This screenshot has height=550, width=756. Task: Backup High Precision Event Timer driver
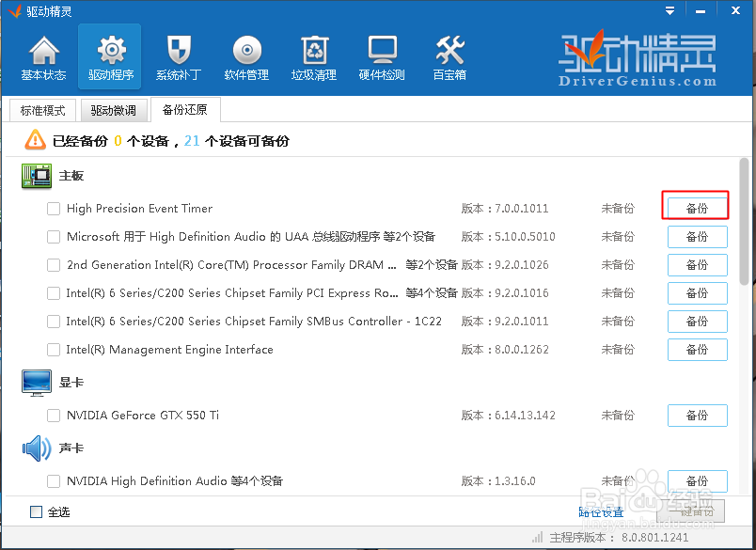(697, 209)
